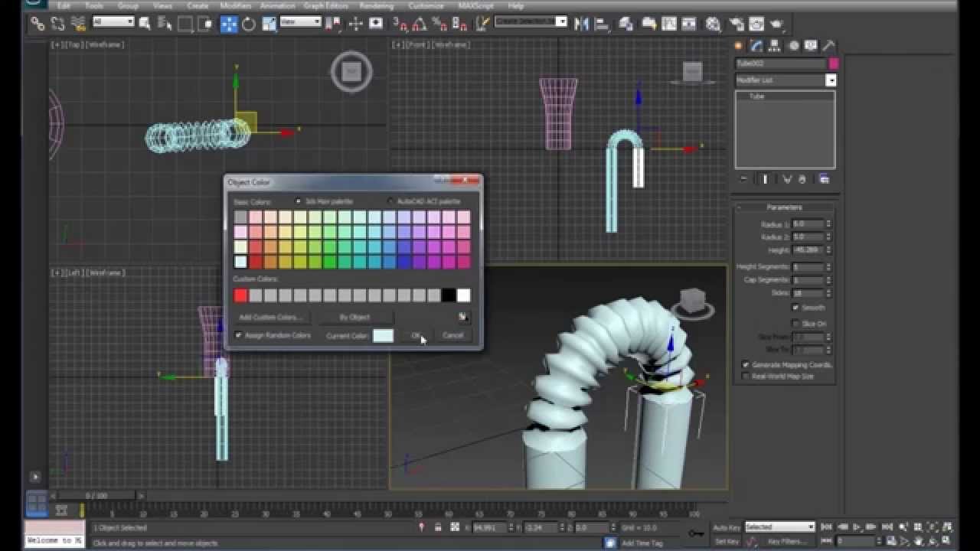Click the Select by Name icon
This screenshot has height=551, width=980.
point(165,24)
